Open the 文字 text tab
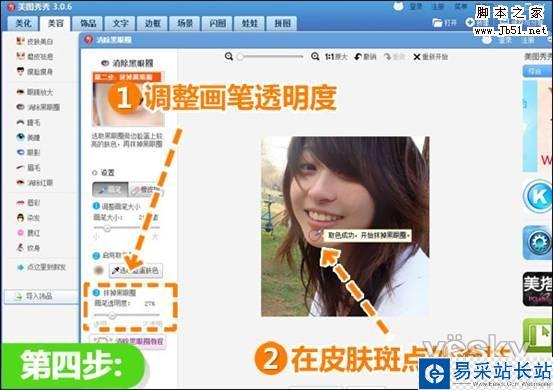The width and height of the screenshot is (553, 390). tap(120, 23)
